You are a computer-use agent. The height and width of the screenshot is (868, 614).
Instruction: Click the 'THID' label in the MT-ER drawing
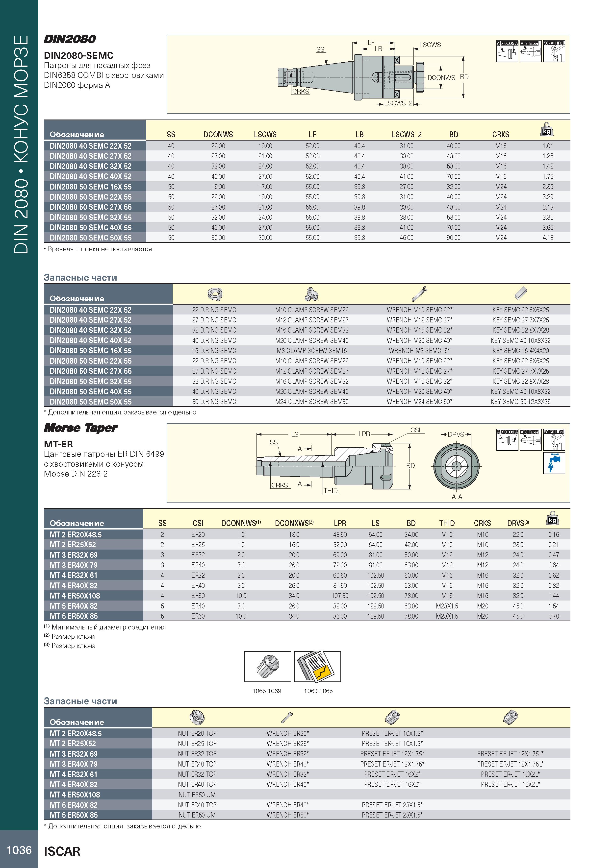(330, 491)
